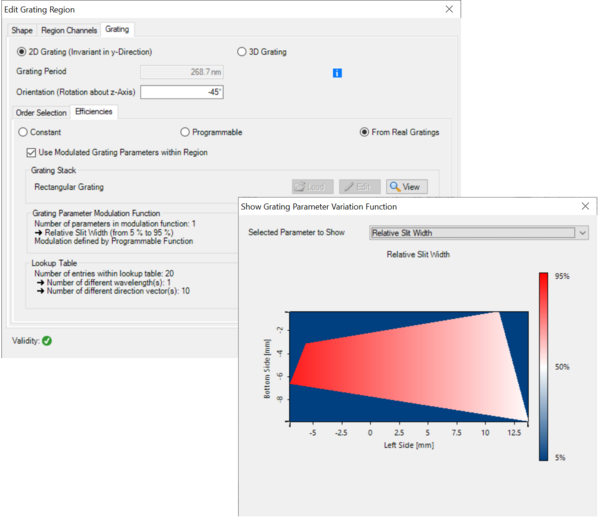Image resolution: width=600 pixels, height=521 pixels.
Task: Switch to the Shape tab
Action: pos(22,31)
